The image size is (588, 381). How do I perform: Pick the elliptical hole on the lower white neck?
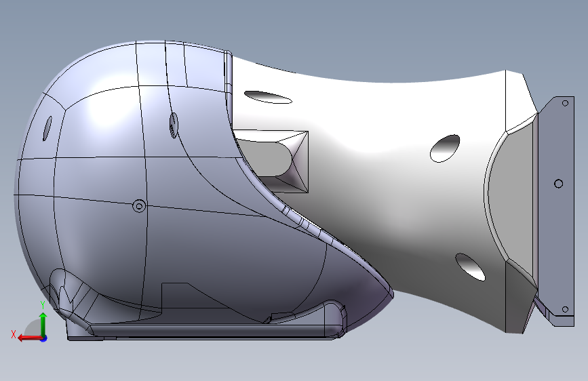[470, 267]
